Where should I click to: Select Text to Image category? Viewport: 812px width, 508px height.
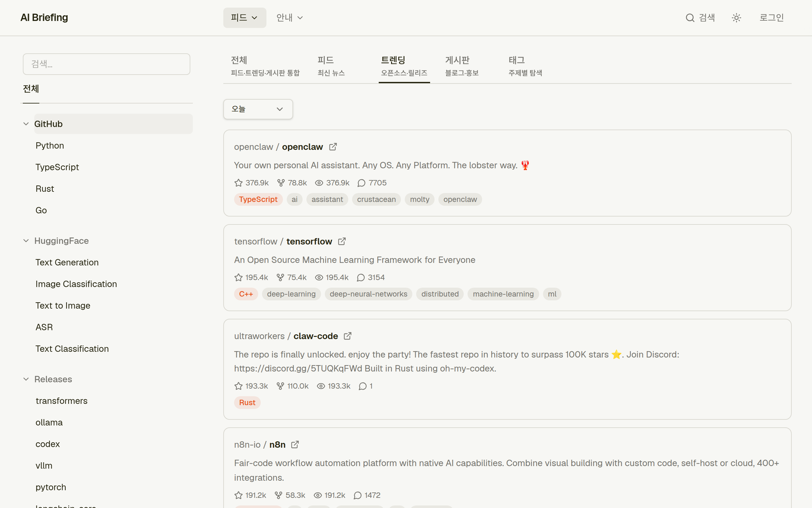[63, 305]
